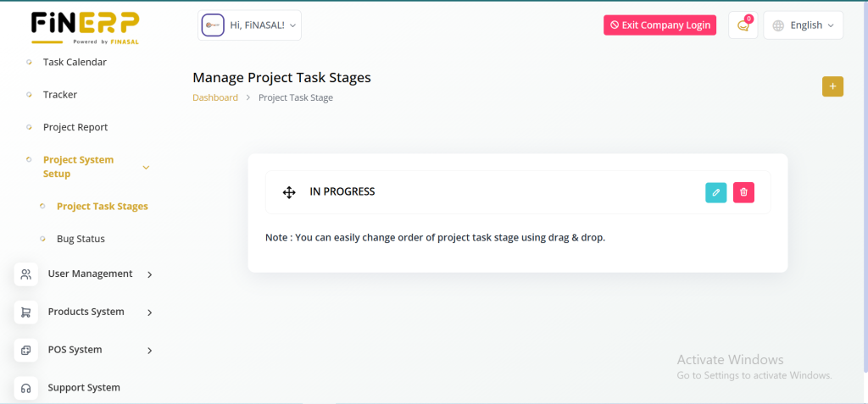The width and height of the screenshot is (868, 404).
Task: Click the edit pencil icon for IN PROGRESS
Action: (x=715, y=192)
